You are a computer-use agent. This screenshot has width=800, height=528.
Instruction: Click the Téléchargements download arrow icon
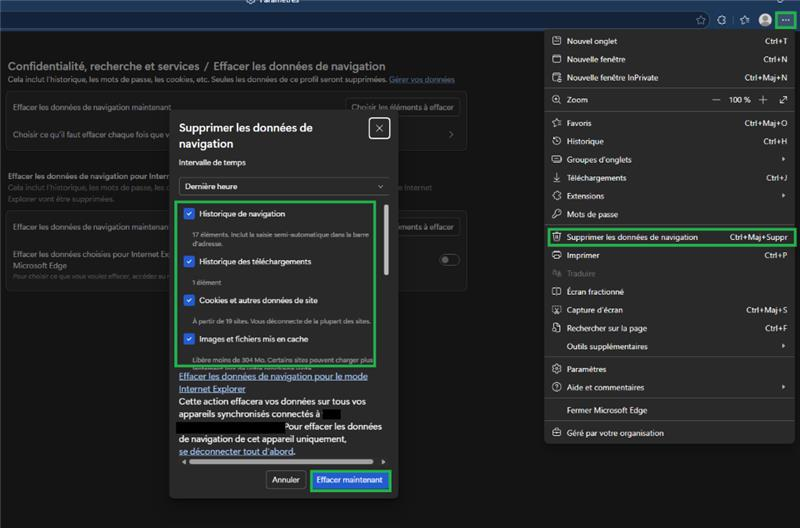(557, 178)
